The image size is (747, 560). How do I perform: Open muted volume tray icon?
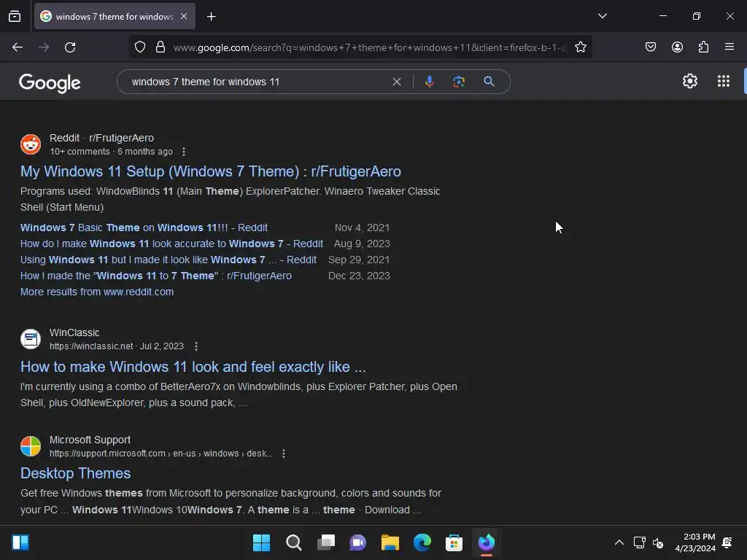tap(658, 542)
